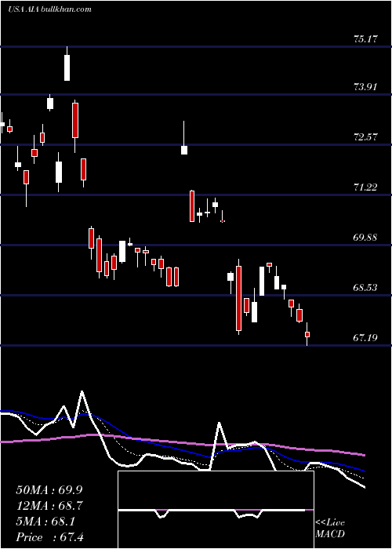Screen dimensions: 392x549
Task: Click the MACD histogram panel box
Action: (216, 510)
